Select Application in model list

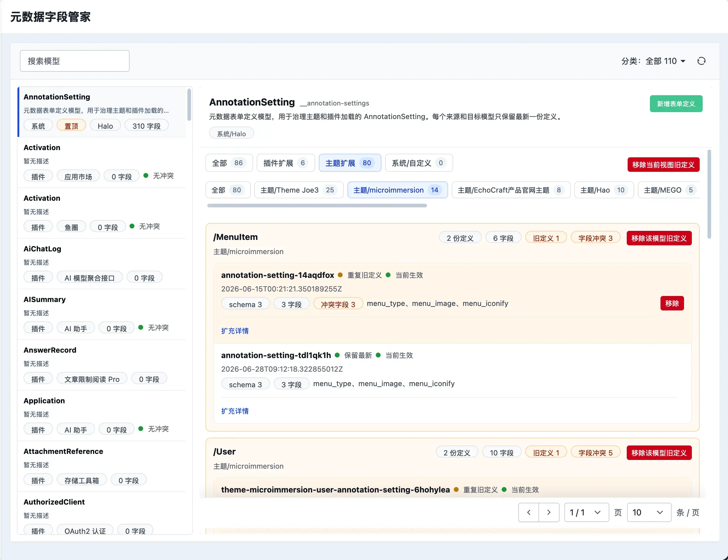[x=102, y=416]
